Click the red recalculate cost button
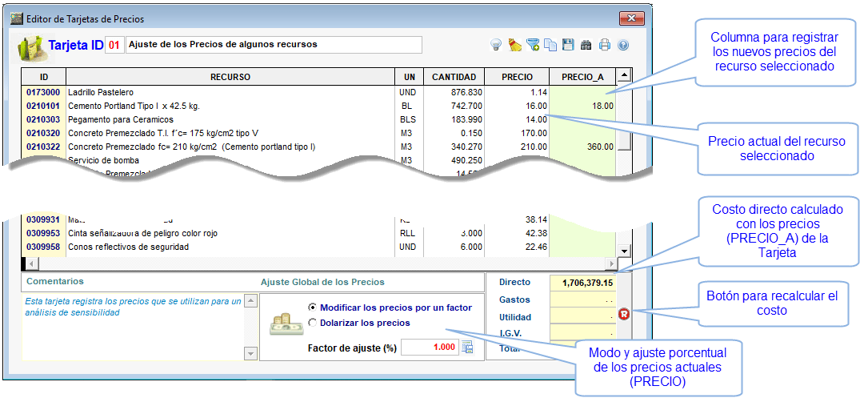This screenshot has height=402, width=868. [625, 315]
